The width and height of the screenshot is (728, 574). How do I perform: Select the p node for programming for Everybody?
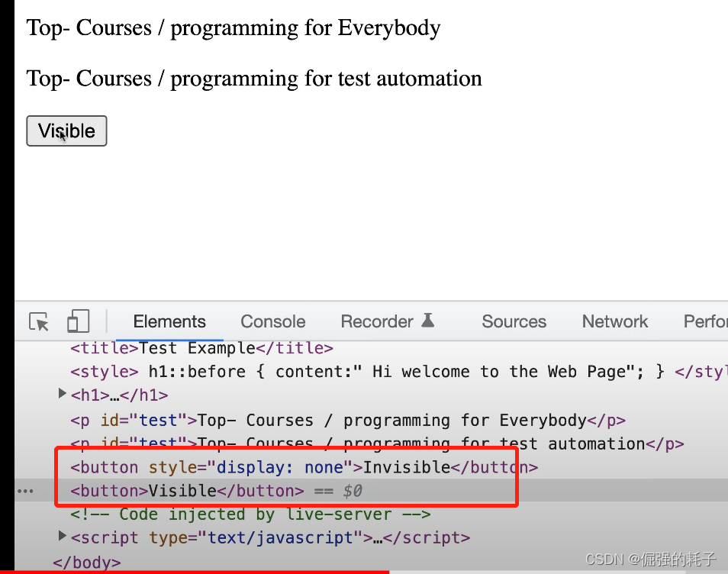348,421
